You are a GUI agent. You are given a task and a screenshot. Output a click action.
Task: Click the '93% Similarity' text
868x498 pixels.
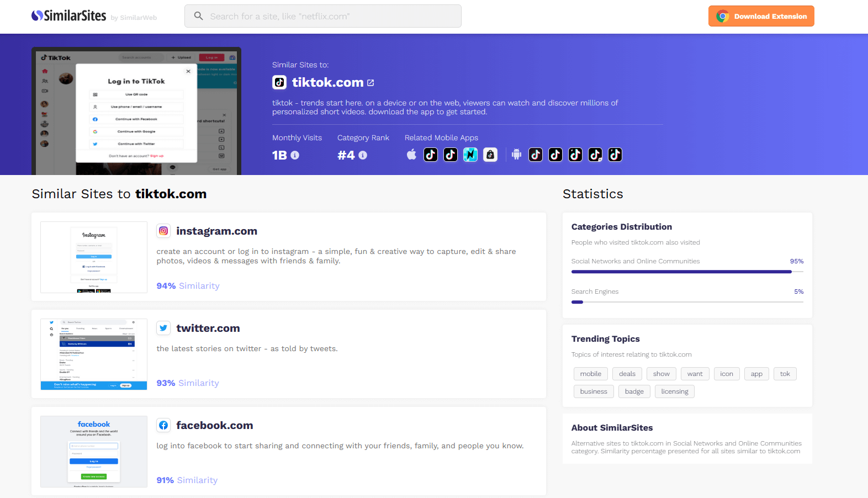coord(188,383)
